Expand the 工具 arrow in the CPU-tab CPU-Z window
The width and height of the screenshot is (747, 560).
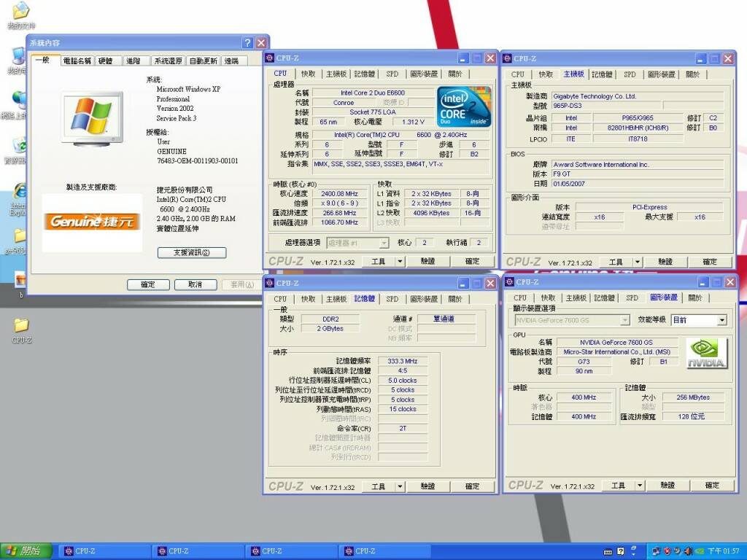pyautogui.click(x=400, y=262)
